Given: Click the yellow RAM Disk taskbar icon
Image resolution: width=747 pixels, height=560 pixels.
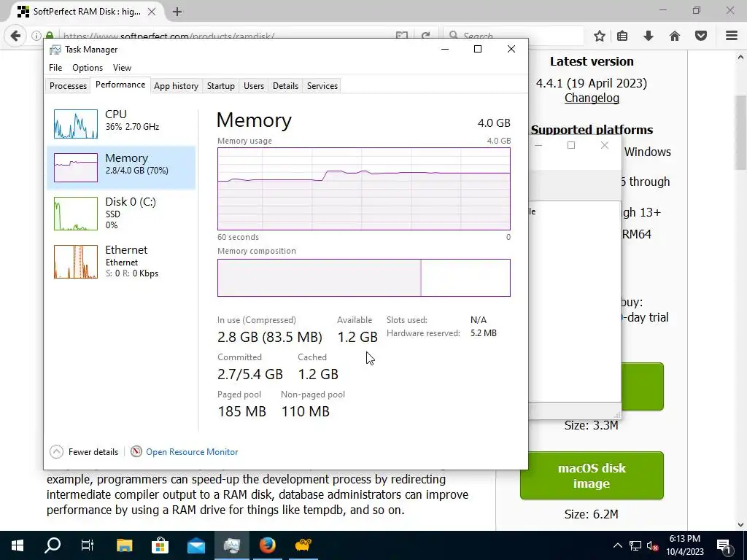Looking at the screenshot, I should (303, 545).
